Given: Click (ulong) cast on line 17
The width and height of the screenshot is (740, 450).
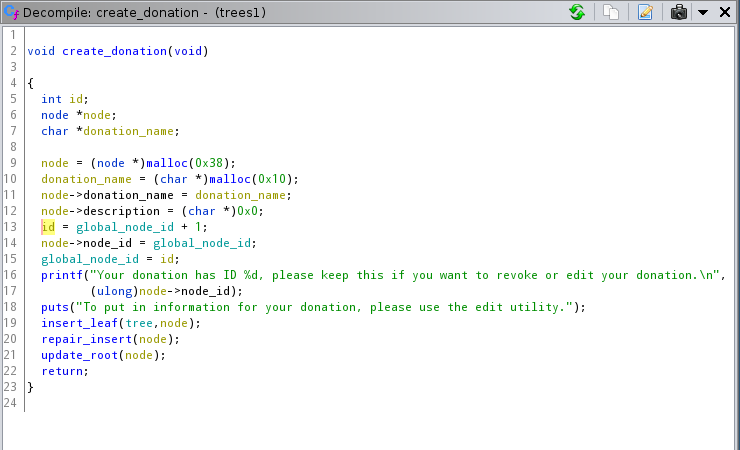Looking at the screenshot, I should [x=114, y=292].
